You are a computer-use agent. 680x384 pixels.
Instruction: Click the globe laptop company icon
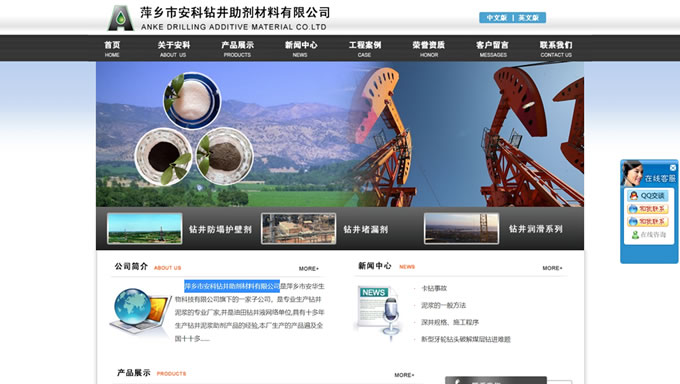click(x=140, y=312)
